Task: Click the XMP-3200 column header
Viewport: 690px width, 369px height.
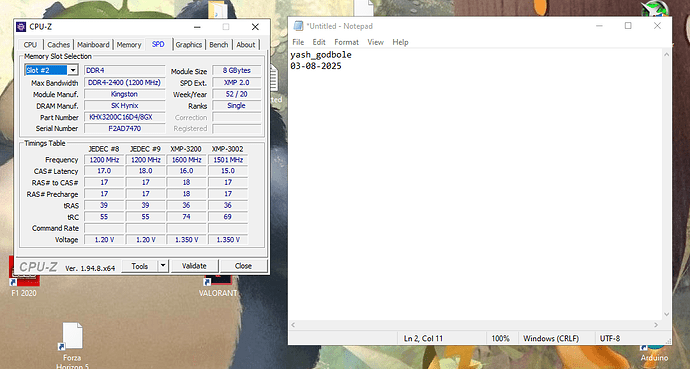Action: [x=187, y=149]
